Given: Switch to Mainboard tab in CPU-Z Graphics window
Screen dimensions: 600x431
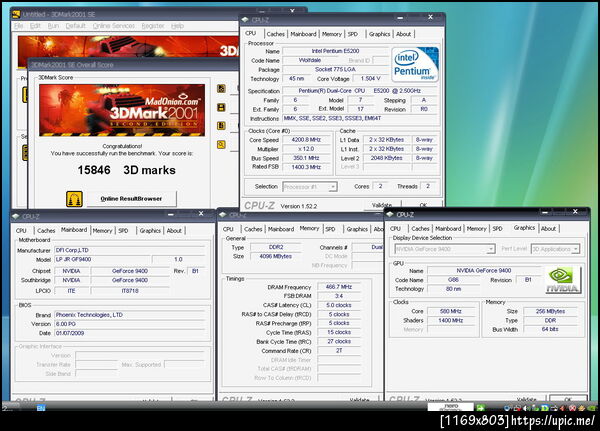Looking at the screenshot, I should pyautogui.click(x=448, y=229).
